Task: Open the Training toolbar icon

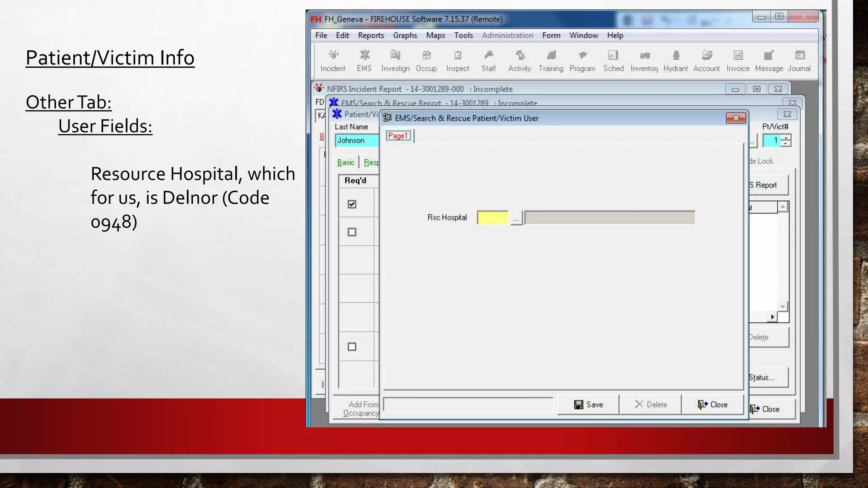Action: pos(551,61)
